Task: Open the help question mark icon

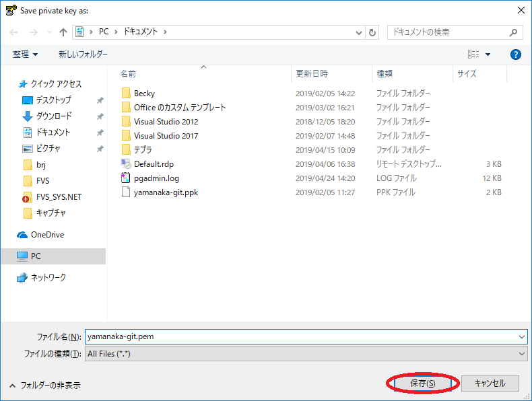Action: pyautogui.click(x=516, y=54)
